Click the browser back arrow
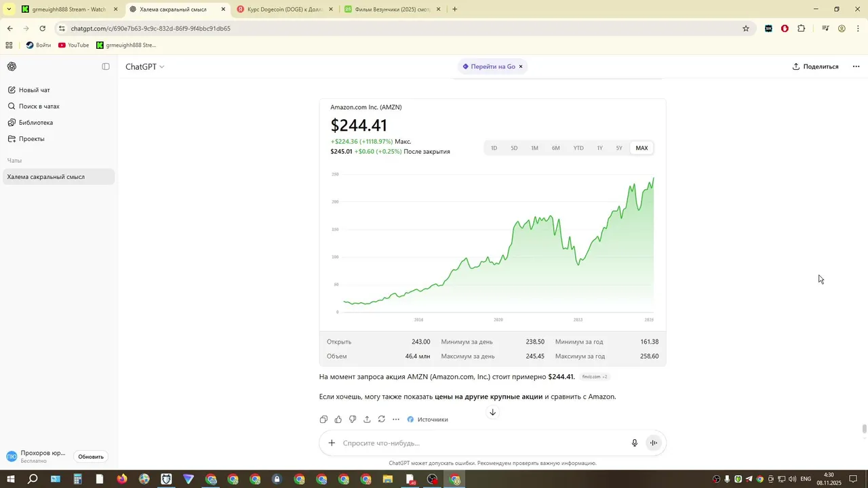 [x=9, y=28]
